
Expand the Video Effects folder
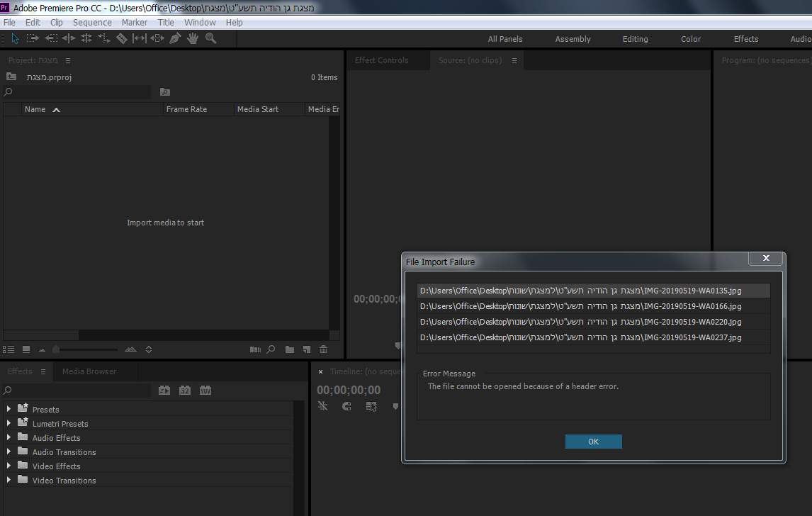[9, 466]
